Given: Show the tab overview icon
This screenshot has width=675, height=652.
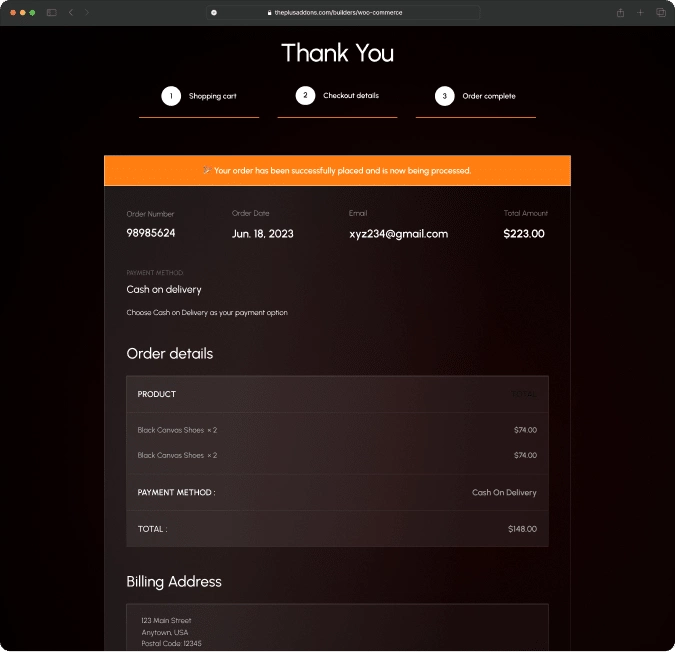Looking at the screenshot, I should pos(660,12).
